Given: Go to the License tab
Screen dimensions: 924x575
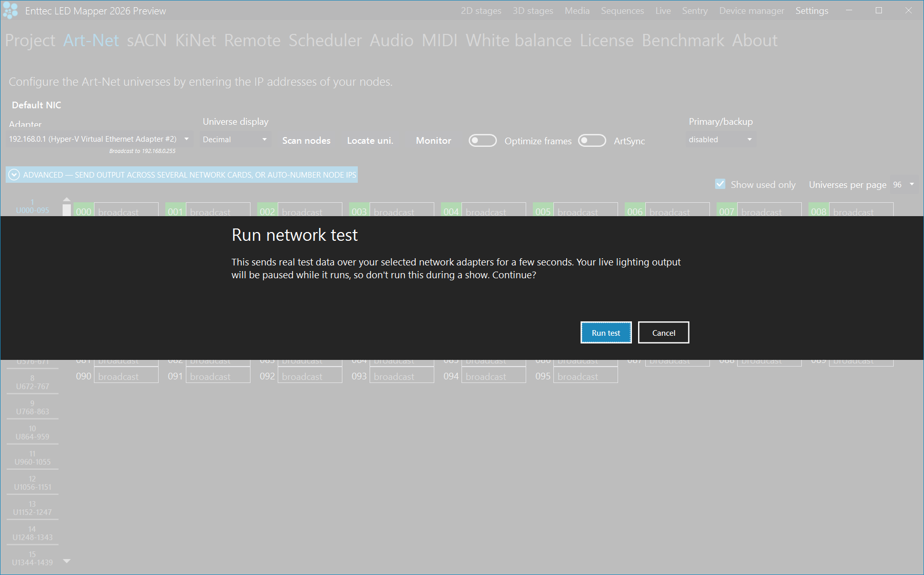Looking at the screenshot, I should tap(607, 41).
